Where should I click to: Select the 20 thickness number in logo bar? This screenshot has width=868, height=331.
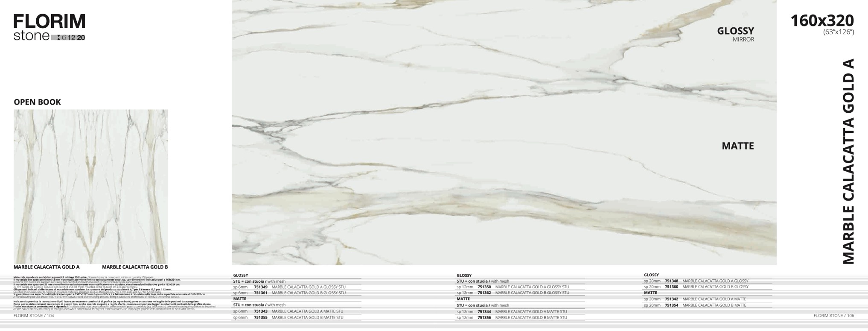tap(81, 38)
